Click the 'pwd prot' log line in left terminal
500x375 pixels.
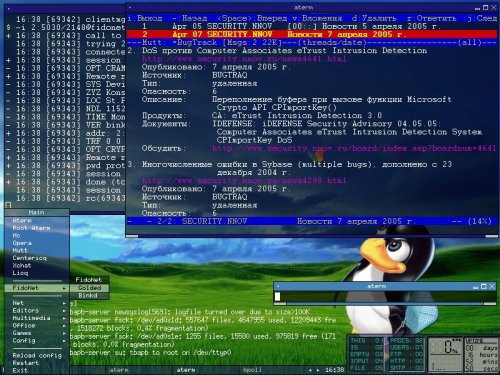coord(66,166)
